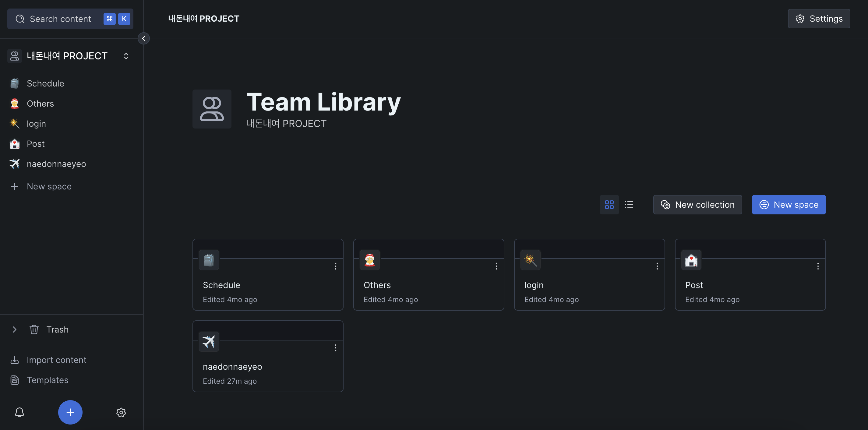Open Templates in the sidebar

[48, 380]
